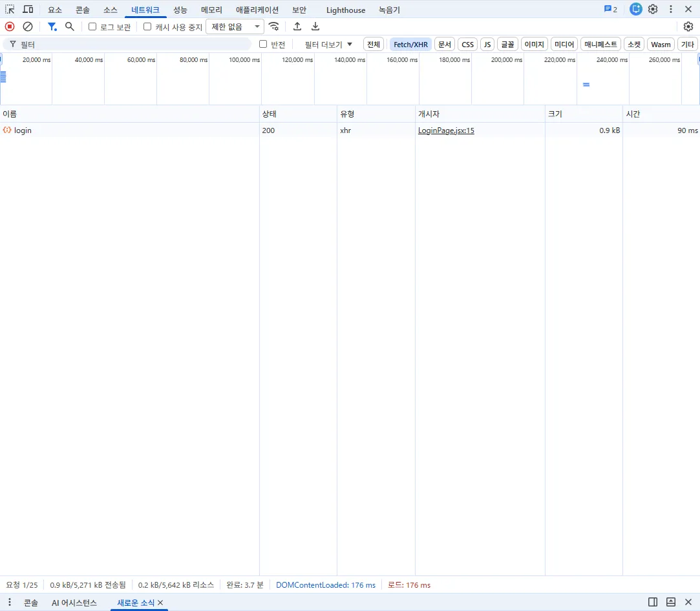Open DevTools settings gear icon
700x611 pixels.
653,10
